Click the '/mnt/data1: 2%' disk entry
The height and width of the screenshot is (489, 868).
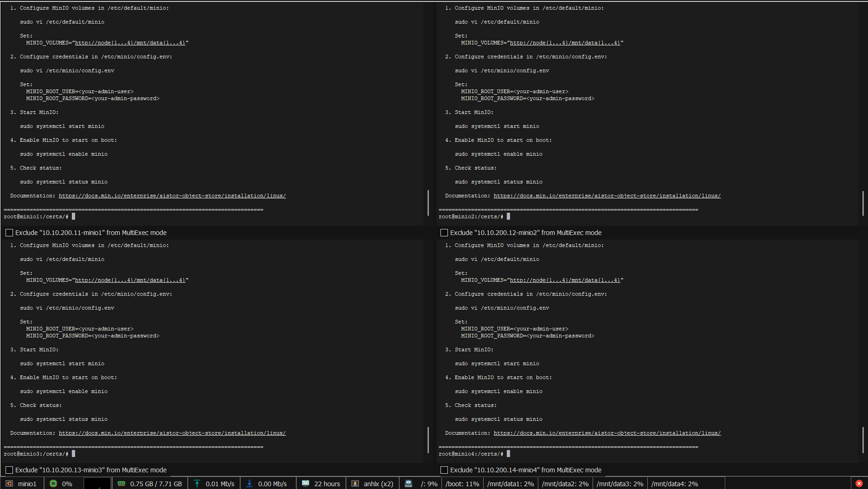point(511,484)
